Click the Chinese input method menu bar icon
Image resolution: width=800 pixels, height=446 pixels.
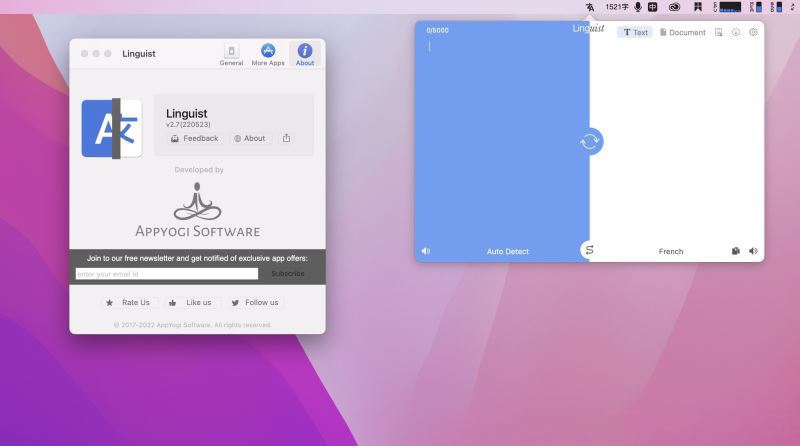pos(653,7)
